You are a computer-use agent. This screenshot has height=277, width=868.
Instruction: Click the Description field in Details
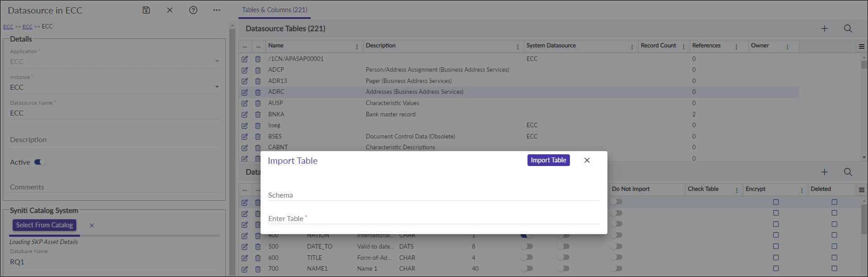click(x=114, y=139)
